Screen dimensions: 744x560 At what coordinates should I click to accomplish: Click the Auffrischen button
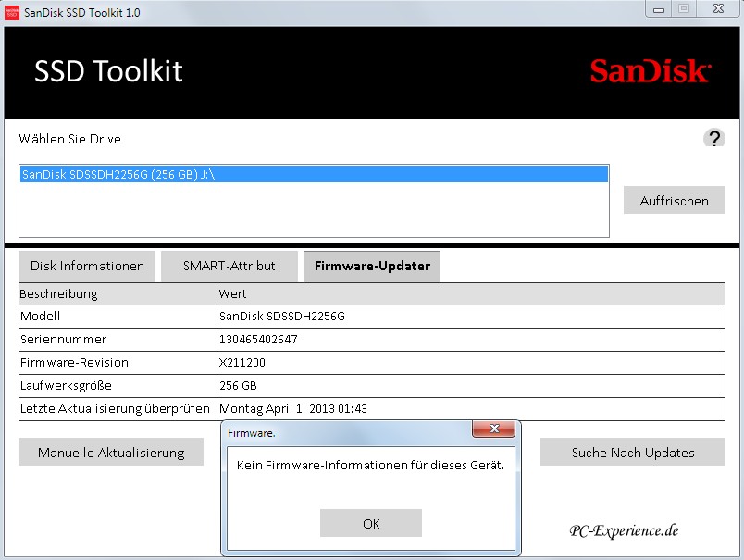[x=675, y=200]
